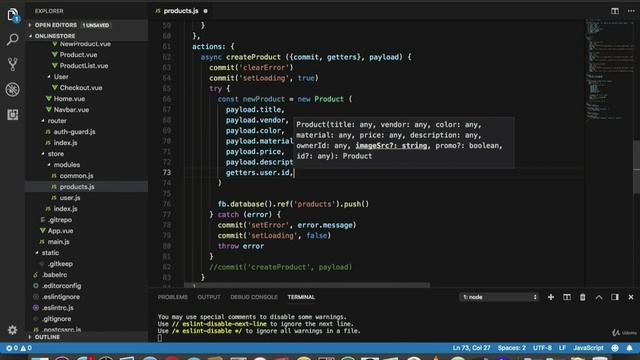Maximize the panel with the up chevron
Viewport: 640px width, 360px height.
(x=599, y=297)
